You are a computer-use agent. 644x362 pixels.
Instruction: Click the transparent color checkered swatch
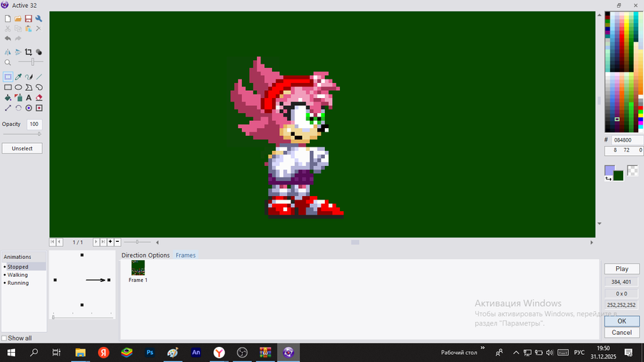coord(633,170)
